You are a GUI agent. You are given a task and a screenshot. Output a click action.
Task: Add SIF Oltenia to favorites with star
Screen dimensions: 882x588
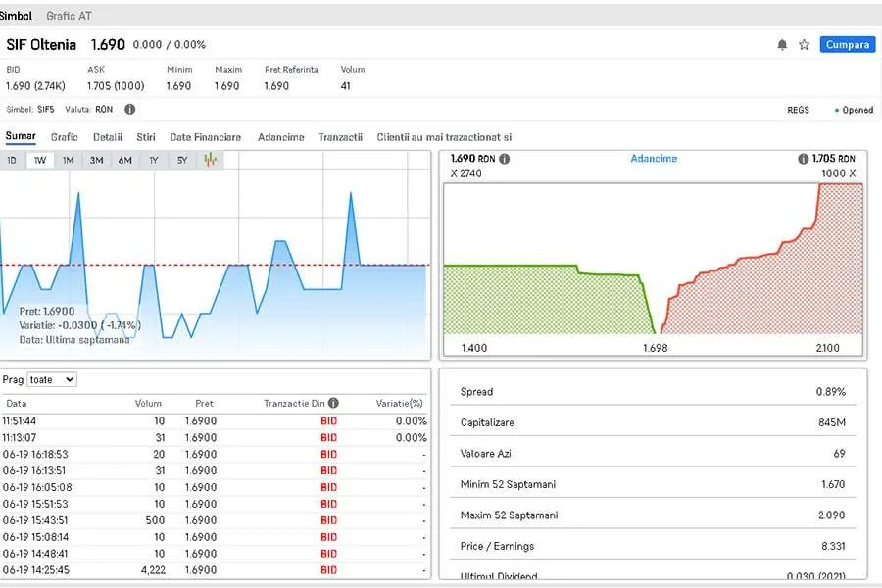tap(805, 45)
